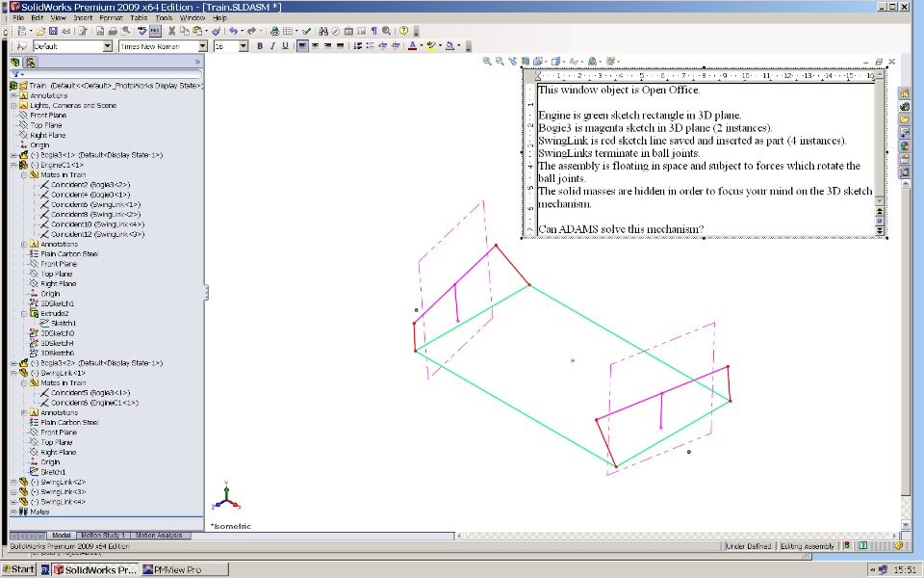This screenshot has height=578, width=924.
Task: Click the Format Paintbrush icon
Action: coord(216,31)
